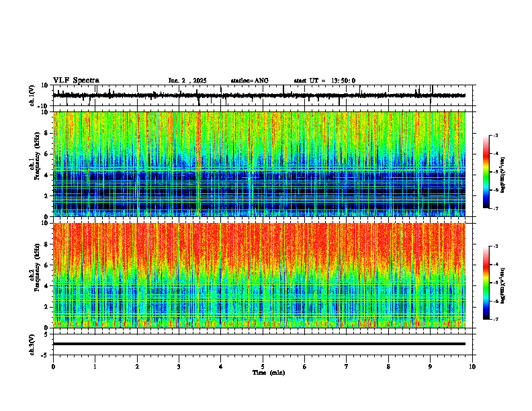This screenshot has height=411, width=532.
Task: Select the date text "Jan. 2 , 2025"
Action: click(187, 81)
